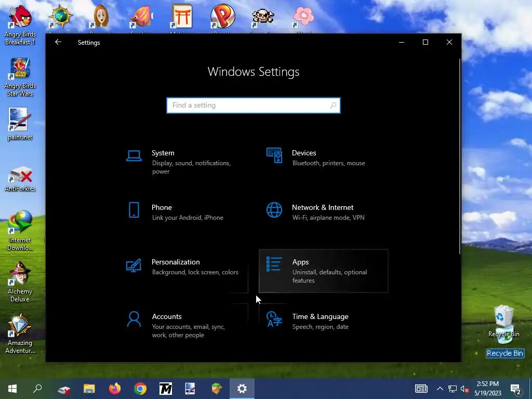Click the Find a setting search box
This screenshot has width=532, height=399.
coord(254,105)
